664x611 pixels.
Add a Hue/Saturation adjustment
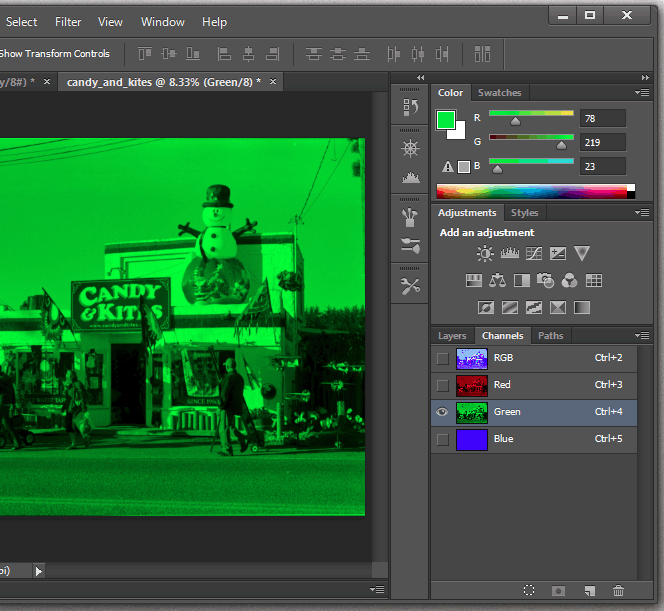tap(474, 280)
